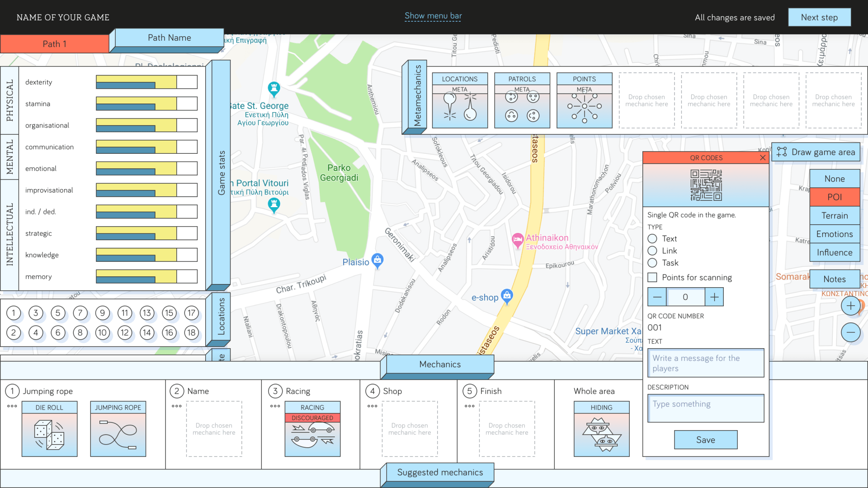Select location number 6
868x488 pixels.
click(x=58, y=333)
